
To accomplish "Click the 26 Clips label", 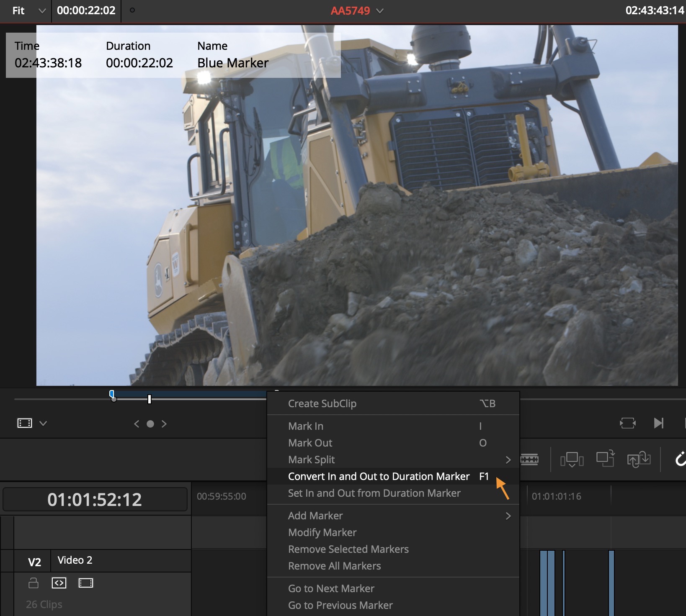I will (44, 604).
